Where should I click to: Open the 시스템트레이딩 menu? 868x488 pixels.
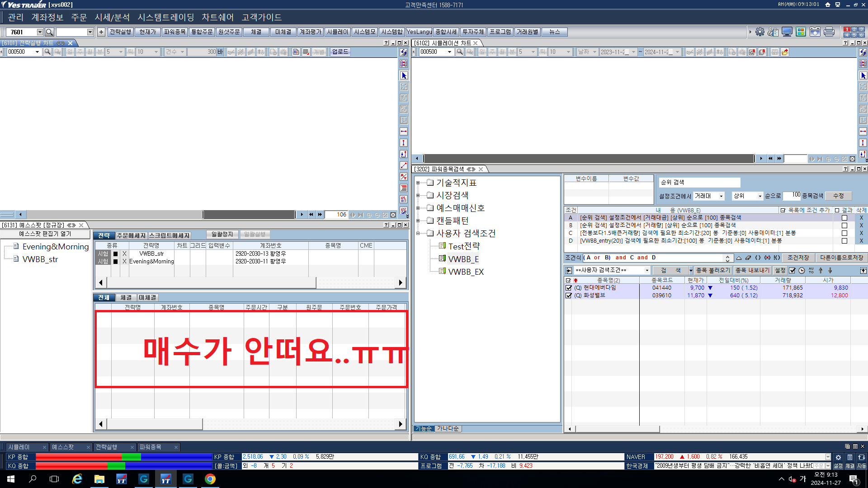[x=165, y=17]
